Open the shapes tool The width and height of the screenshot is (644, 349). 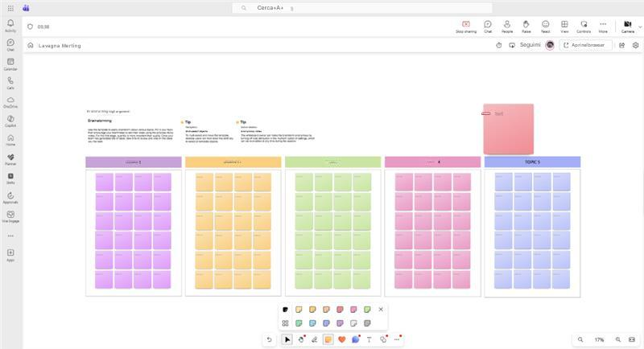point(383,339)
